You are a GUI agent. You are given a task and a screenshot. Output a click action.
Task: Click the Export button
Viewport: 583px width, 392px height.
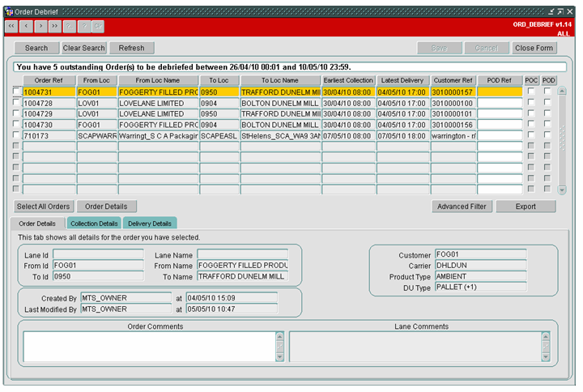click(526, 207)
